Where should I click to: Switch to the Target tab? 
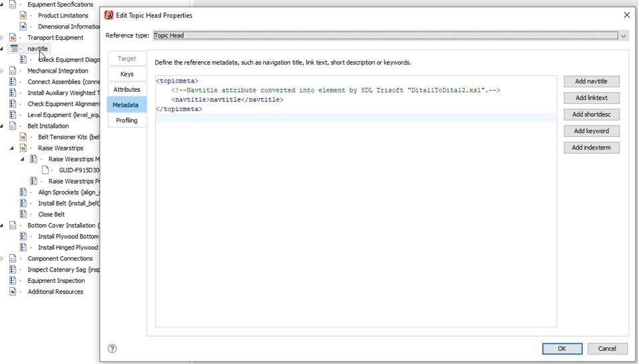(x=127, y=59)
